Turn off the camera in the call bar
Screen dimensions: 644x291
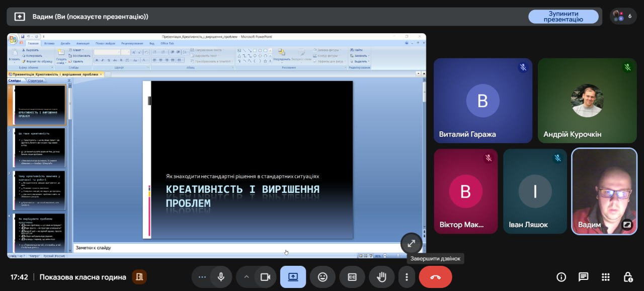point(265,277)
